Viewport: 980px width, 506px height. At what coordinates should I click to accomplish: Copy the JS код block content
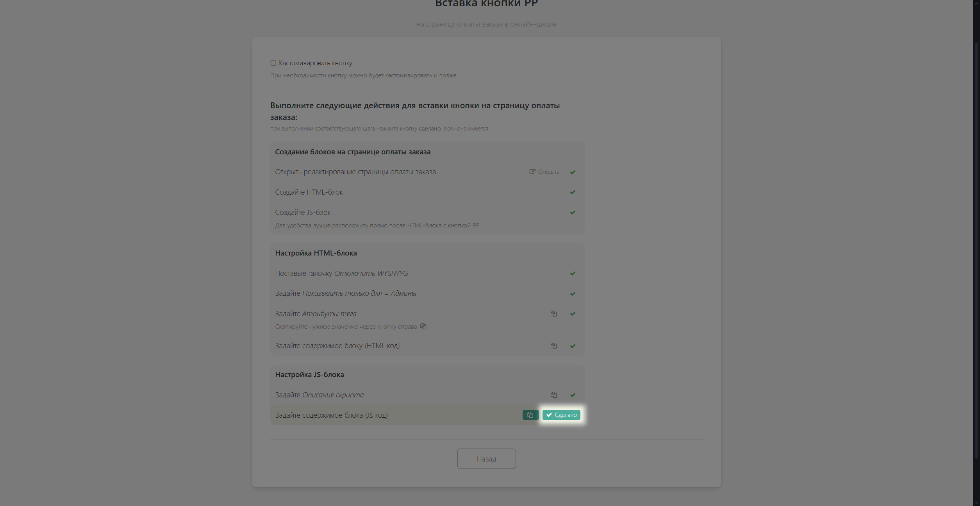pos(530,415)
